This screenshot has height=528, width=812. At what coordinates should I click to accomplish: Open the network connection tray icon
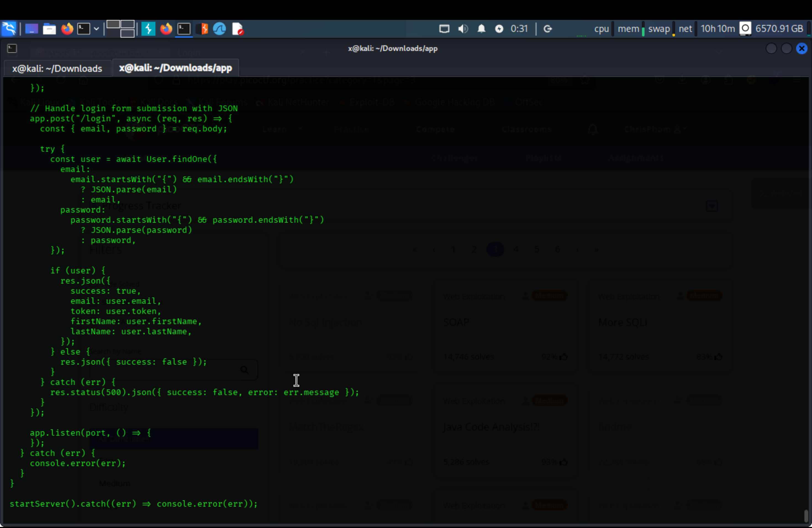(x=444, y=29)
